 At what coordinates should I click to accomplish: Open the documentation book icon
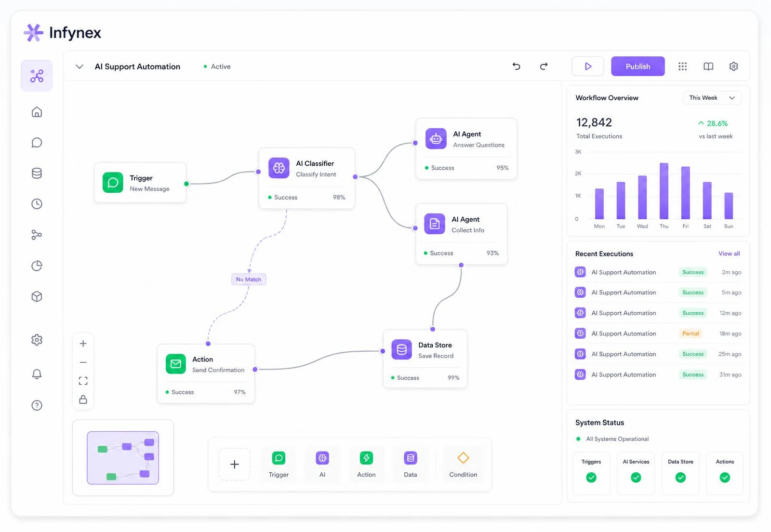[x=708, y=66]
